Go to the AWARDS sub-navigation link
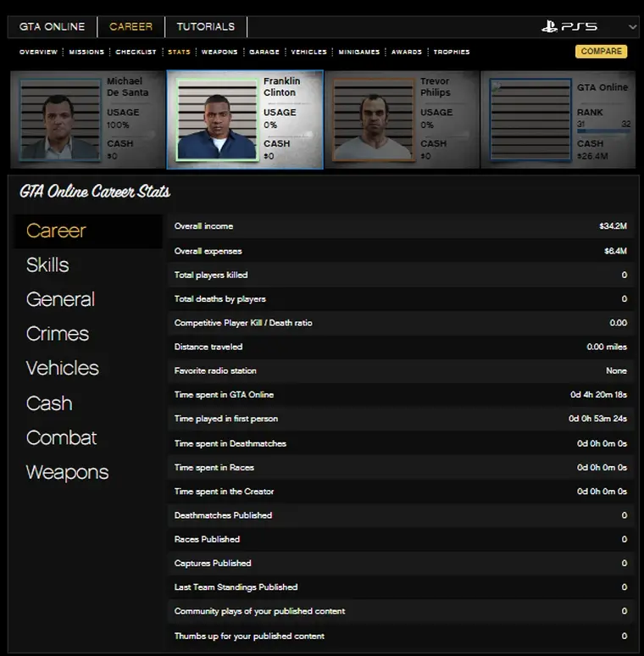 407,52
